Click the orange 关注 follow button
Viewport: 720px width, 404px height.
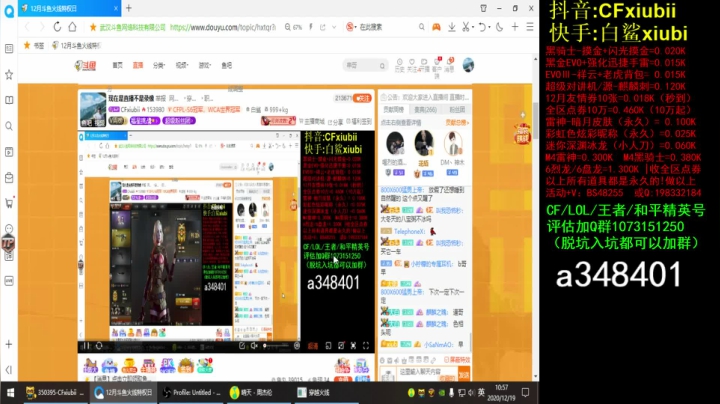pos(362,98)
